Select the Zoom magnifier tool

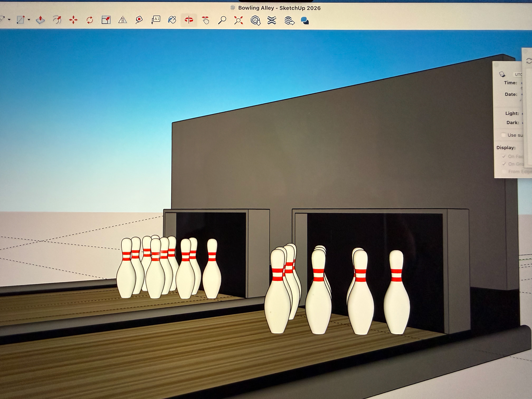[x=222, y=20]
